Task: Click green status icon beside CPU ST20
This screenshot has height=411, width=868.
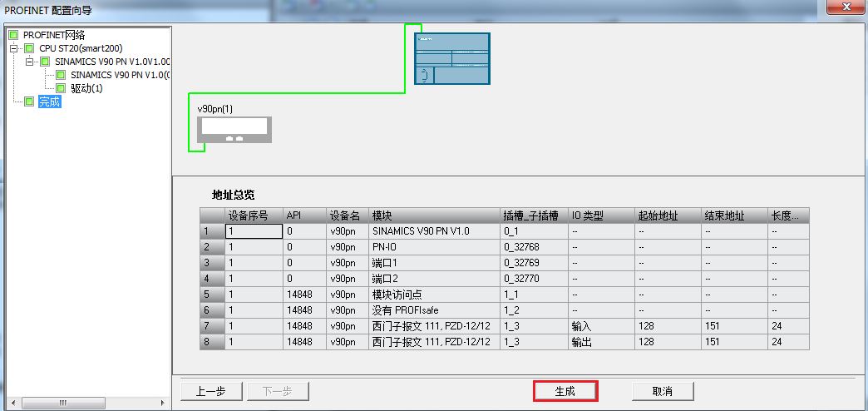Action: click(x=29, y=48)
